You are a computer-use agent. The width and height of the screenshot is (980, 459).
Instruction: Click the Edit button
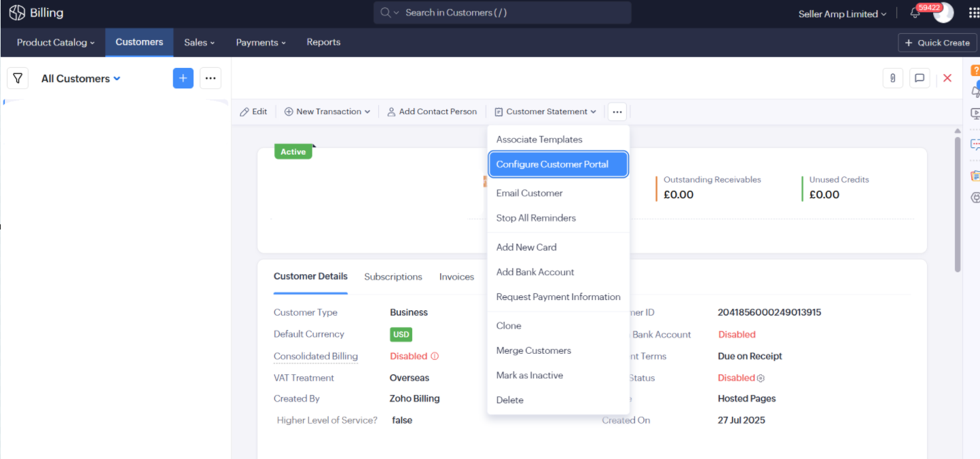(254, 111)
